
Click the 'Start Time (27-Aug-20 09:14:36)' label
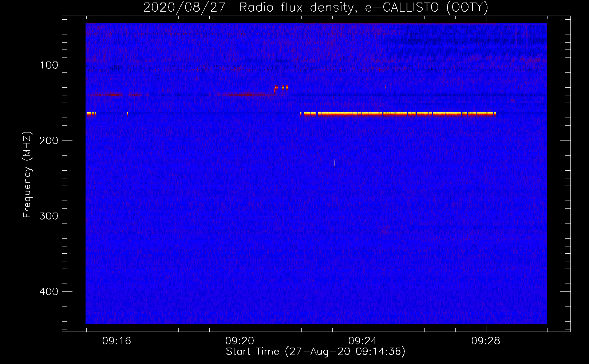pyautogui.click(x=316, y=352)
